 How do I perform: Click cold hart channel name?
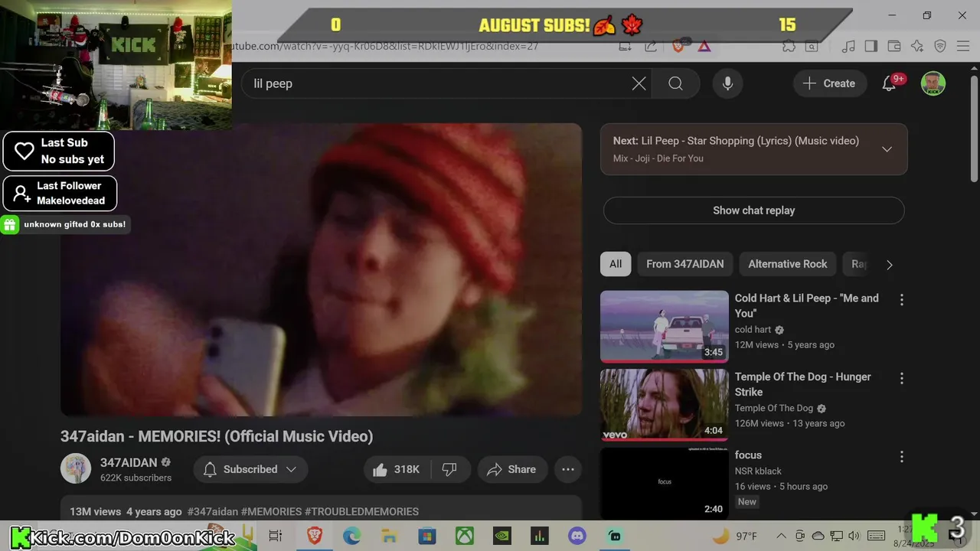pyautogui.click(x=753, y=329)
